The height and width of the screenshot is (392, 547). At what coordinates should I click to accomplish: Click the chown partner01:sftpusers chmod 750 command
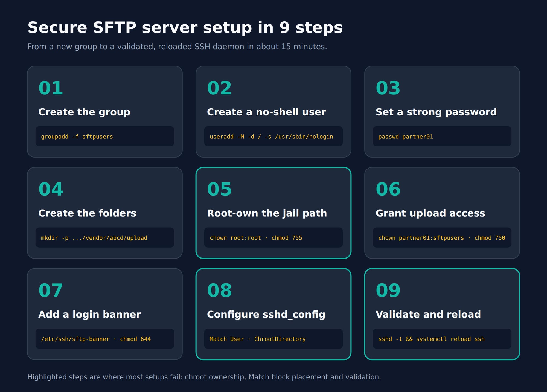pos(442,237)
